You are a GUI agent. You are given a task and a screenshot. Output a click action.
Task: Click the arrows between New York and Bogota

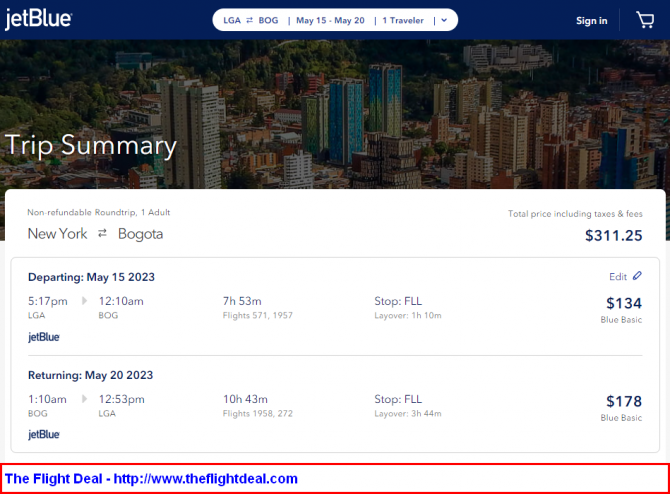tap(102, 233)
